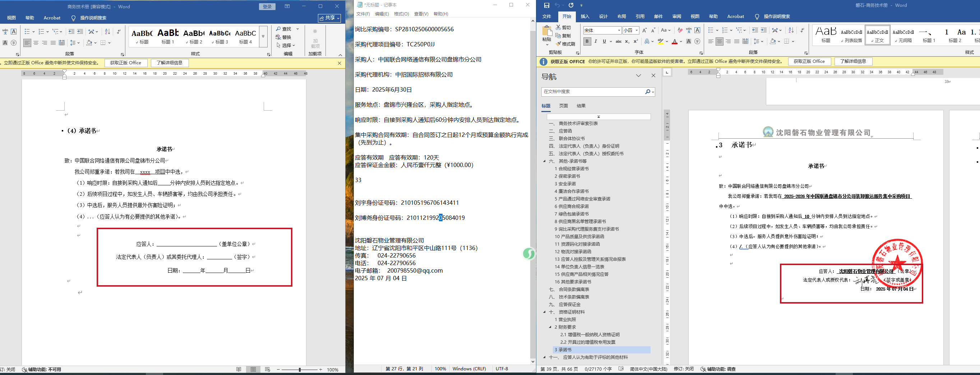Center text in left Word paragraph group
Image resolution: width=980 pixels, height=375 pixels.
(36, 43)
